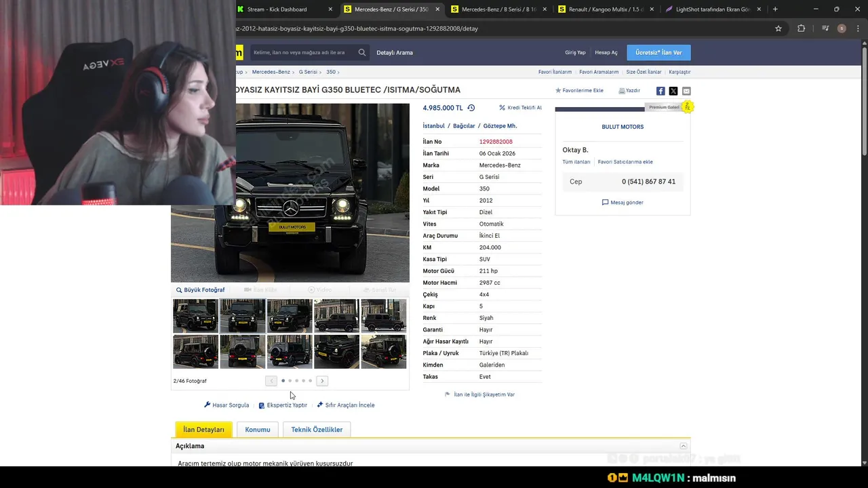This screenshot has height=488, width=868.
Task: Click the phone number 0 (541) 867 87 41
Action: click(x=648, y=182)
